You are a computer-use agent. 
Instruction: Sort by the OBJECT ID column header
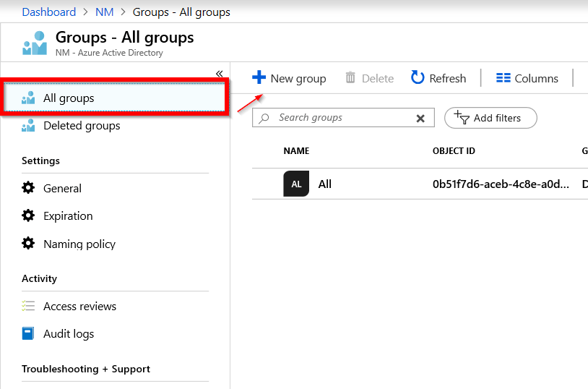click(x=454, y=151)
